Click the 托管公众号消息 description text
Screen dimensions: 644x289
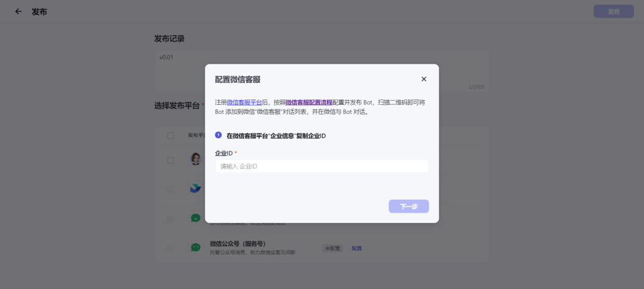click(x=253, y=252)
